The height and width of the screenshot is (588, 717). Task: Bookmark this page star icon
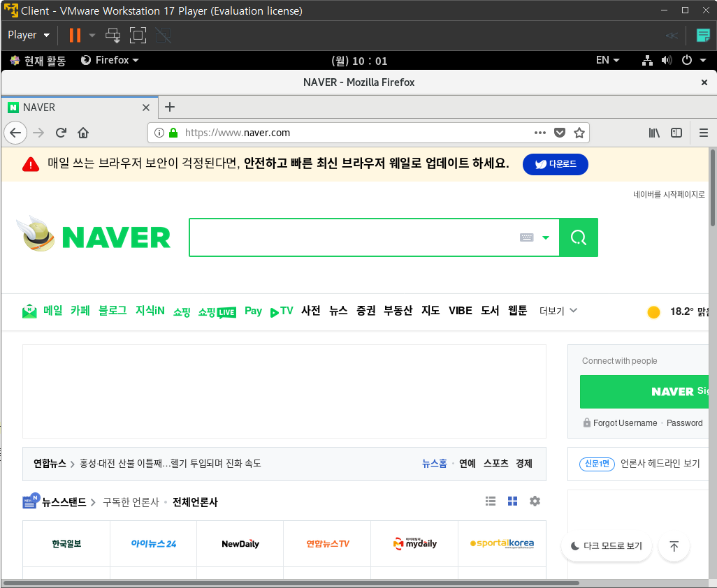point(579,133)
